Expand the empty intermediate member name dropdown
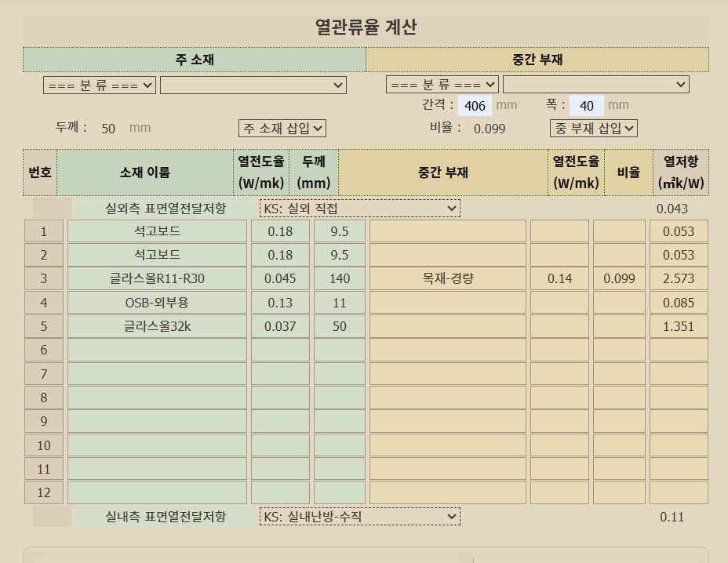728x563 pixels. pyautogui.click(x=595, y=84)
